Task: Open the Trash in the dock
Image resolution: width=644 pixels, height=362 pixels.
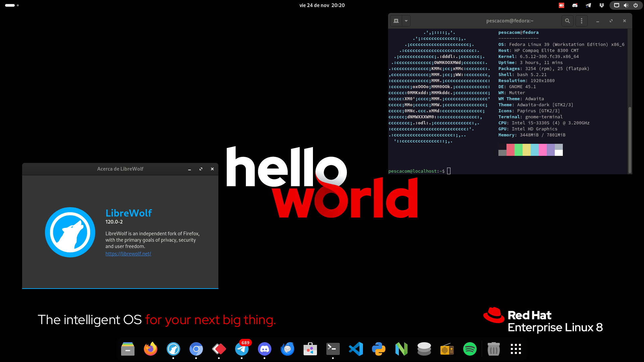Action: (x=493, y=349)
